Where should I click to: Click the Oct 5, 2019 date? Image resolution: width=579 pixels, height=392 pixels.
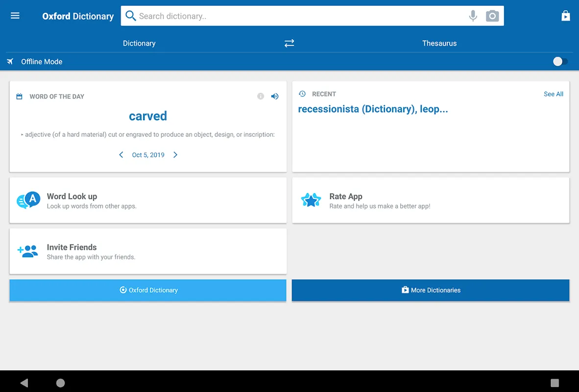(x=148, y=155)
